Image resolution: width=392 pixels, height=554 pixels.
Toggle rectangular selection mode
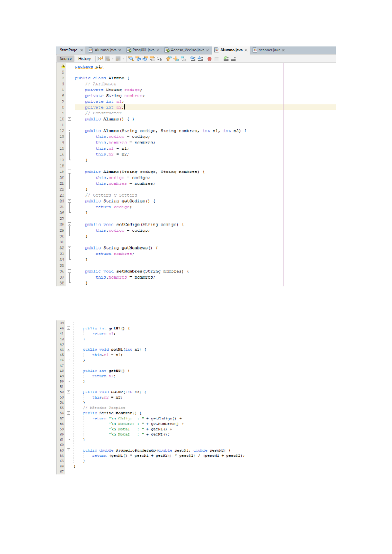(160, 59)
